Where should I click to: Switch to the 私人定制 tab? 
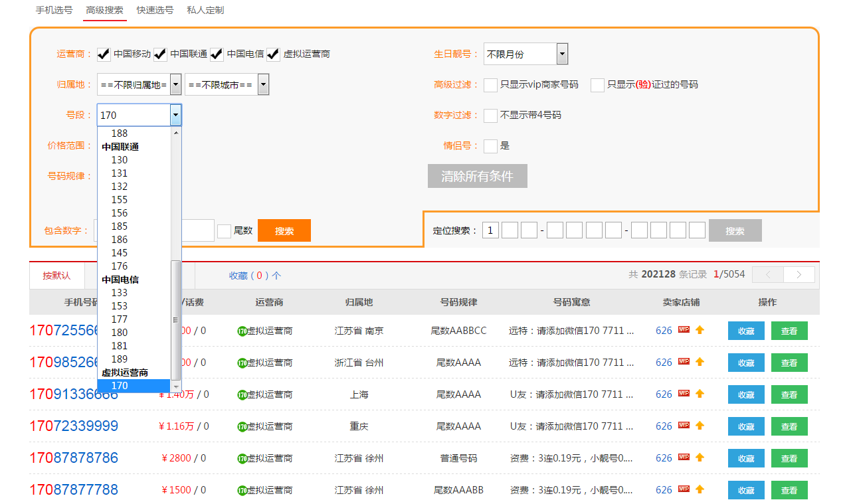tap(205, 10)
